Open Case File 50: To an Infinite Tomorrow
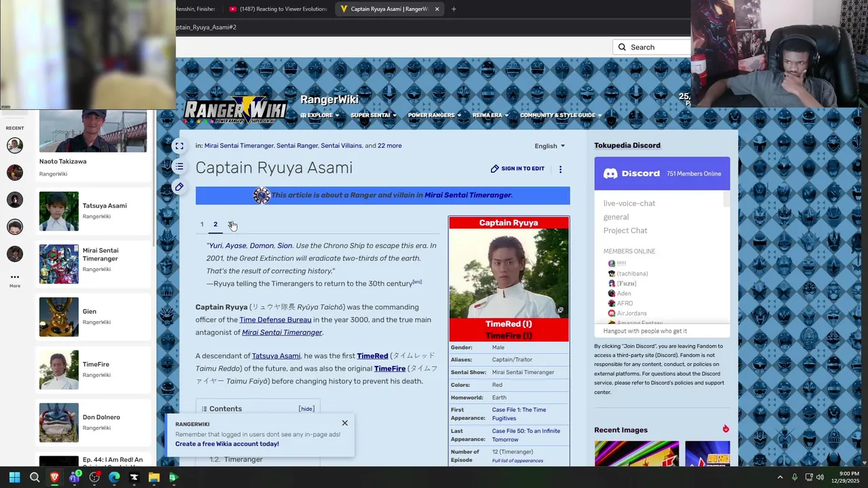Viewport: 868px width, 488px height. 526,435
